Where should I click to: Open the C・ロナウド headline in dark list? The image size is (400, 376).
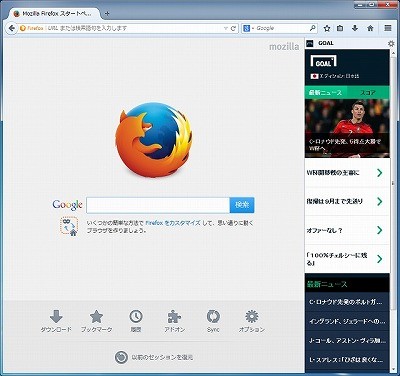(347, 302)
